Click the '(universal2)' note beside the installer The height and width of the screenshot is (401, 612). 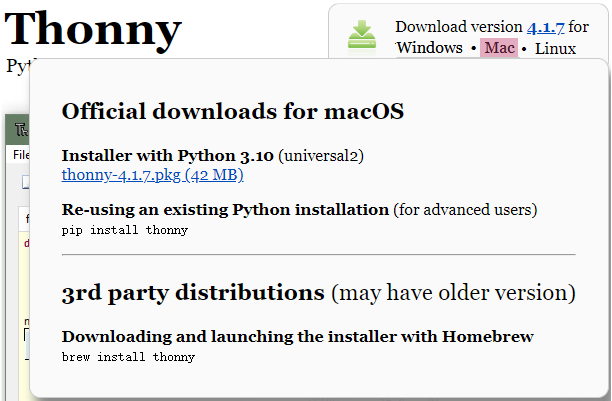click(321, 156)
